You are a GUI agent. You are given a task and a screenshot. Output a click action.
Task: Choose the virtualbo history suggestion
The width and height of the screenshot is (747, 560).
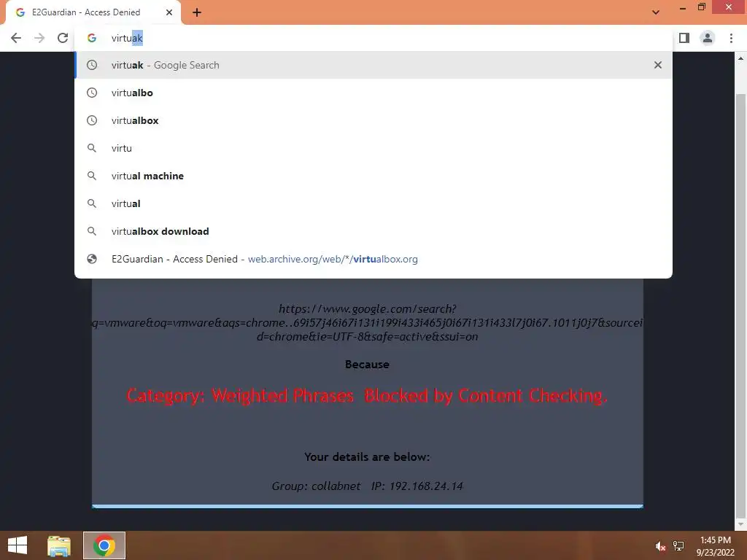point(373,93)
